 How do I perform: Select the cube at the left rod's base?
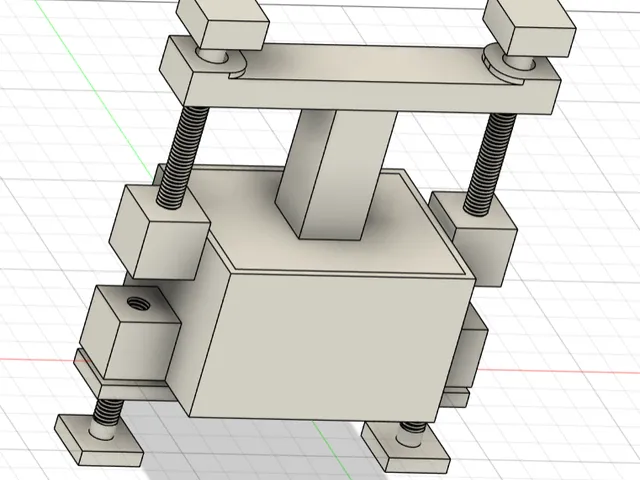[x=159, y=233]
